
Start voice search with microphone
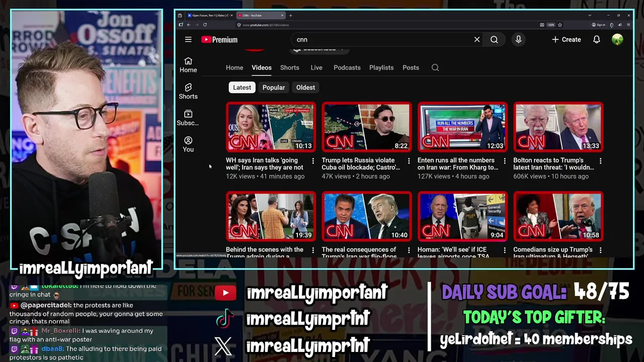click(x=518, y=40)
